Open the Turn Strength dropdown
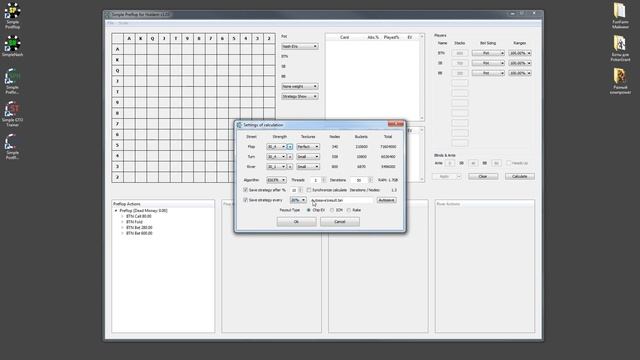The image size is (640, 360). click(x=276, y=157)
